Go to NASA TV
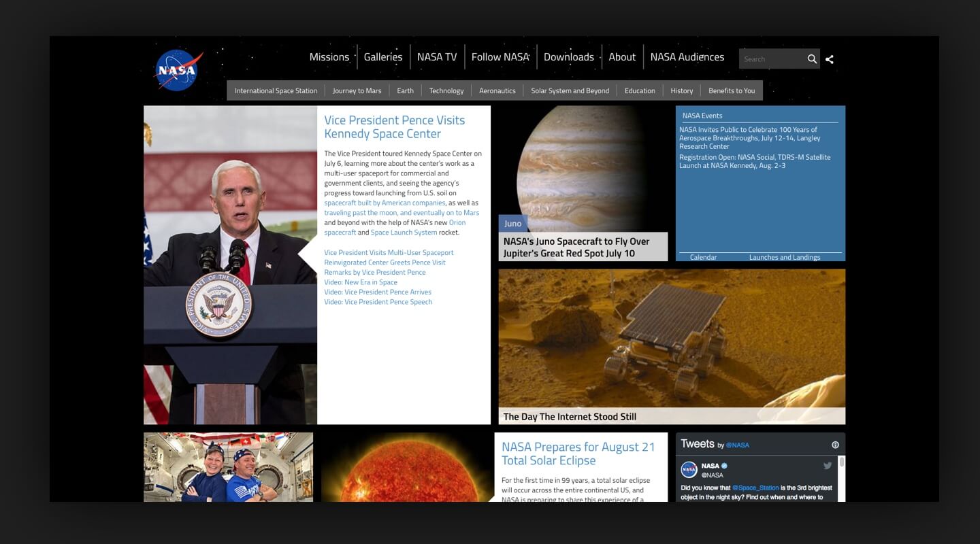Image resolution: width=980 pixels, height=544 pixels. tap(437, 57)
